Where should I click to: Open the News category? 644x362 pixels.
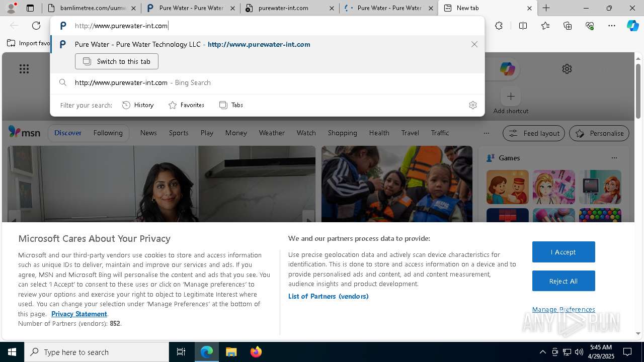pyautogui.click(x=148, y=133)
